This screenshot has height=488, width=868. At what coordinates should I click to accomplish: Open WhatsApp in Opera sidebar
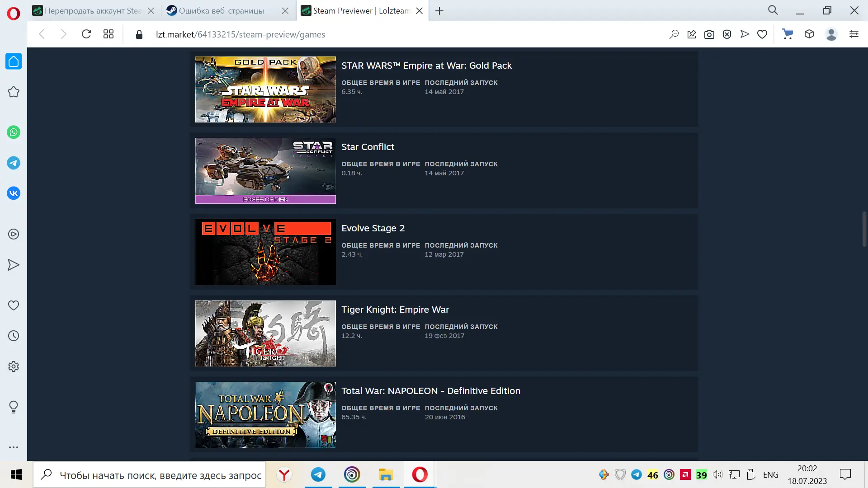click(x=14, y=132)
